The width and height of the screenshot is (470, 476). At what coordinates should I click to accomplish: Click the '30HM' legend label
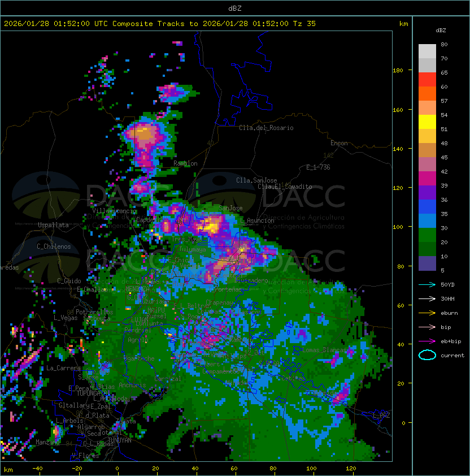click(x=447, y=298)
